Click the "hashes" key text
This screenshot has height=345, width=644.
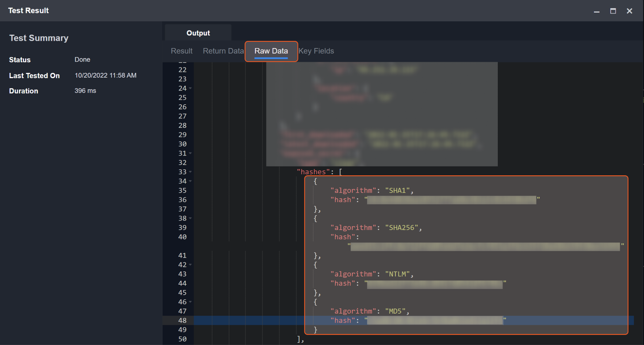(313, 172)
